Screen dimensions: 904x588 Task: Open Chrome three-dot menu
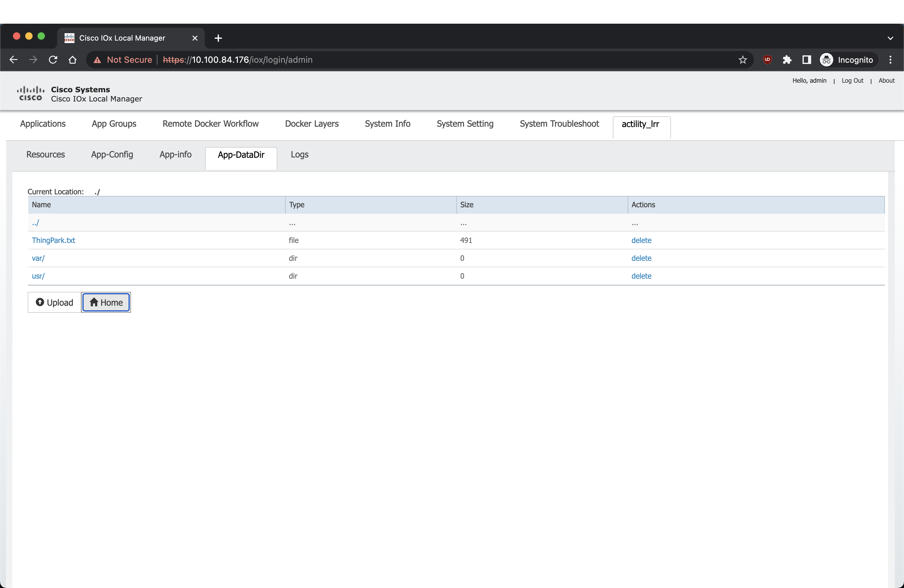[x=890, y=60]
